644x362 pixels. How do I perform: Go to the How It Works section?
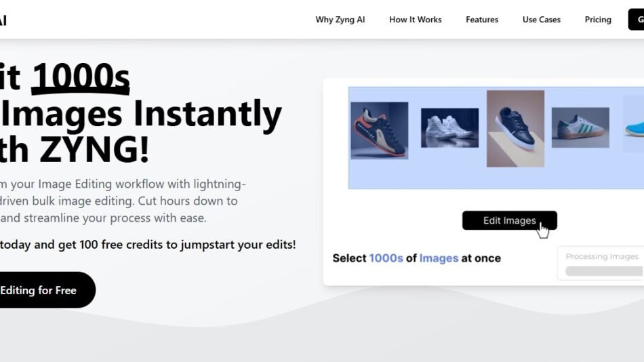[415, 20]
